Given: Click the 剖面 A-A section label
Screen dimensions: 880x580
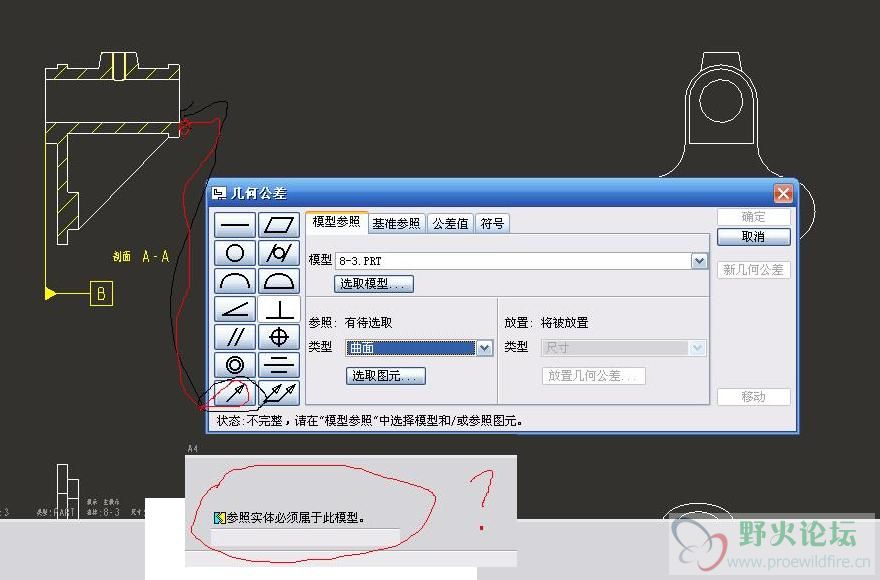Looking at the screenshot, I should 140,257.
